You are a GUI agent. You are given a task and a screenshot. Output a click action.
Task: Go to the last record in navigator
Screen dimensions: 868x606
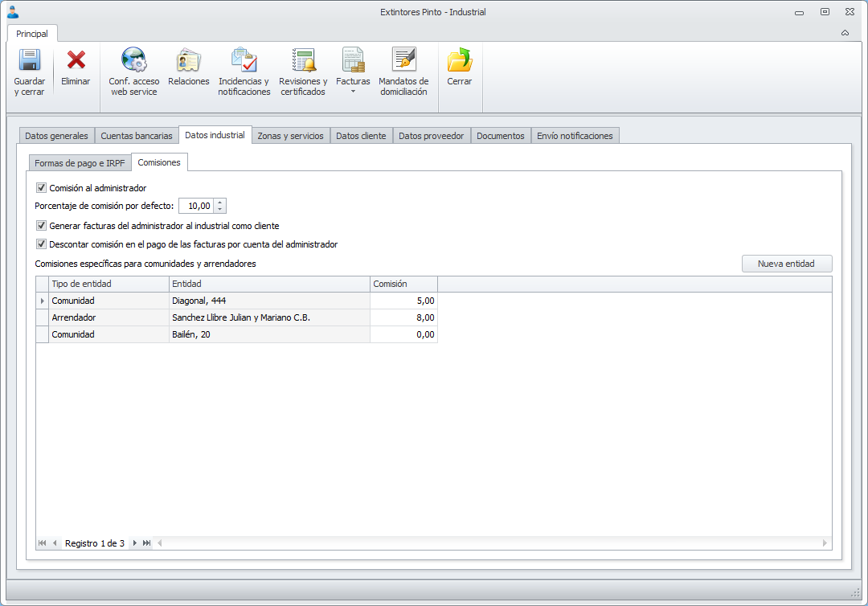click(x=147, y=543)
